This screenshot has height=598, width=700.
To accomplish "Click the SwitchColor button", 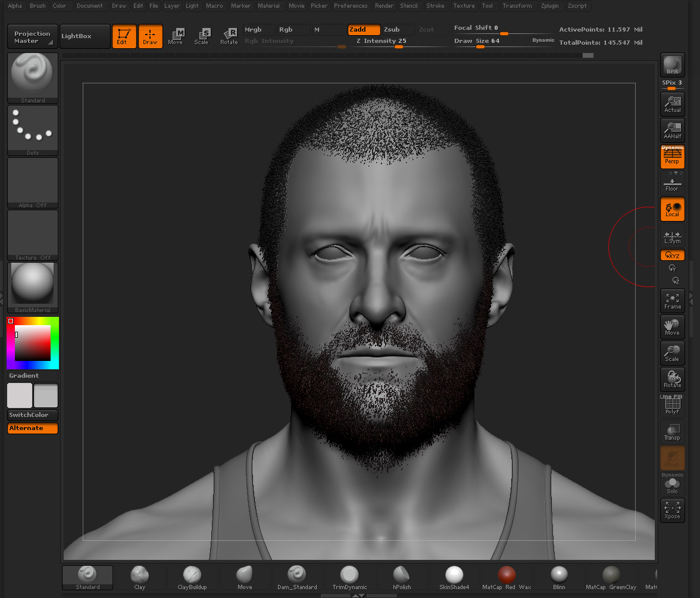I will 33,415.
